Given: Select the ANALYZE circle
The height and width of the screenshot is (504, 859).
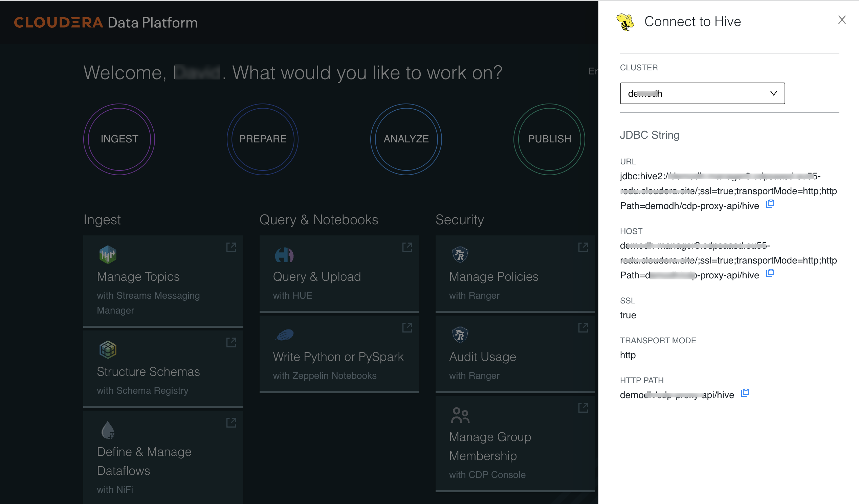Looking at the screenshot, I should (x=406, y=139).
